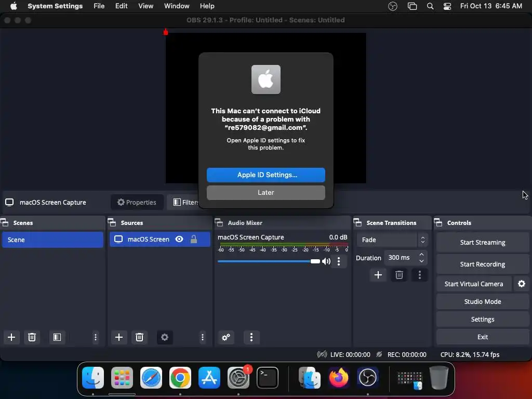Open macOS Screen Capture audio options menu
This screenshot has width=532, height=399.
pyautogui.click(x=339, y=261)
